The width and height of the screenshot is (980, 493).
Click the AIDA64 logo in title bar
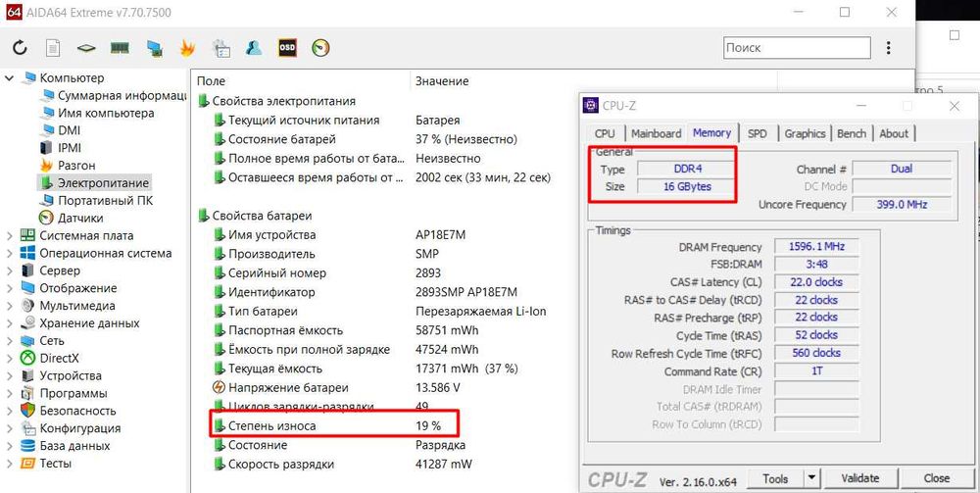(14, 12)
